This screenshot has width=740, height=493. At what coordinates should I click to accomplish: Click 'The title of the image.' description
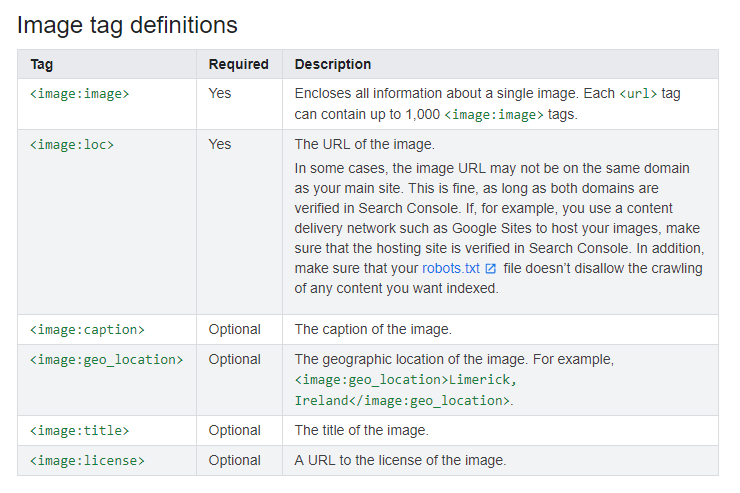click(x=362, y=430)
